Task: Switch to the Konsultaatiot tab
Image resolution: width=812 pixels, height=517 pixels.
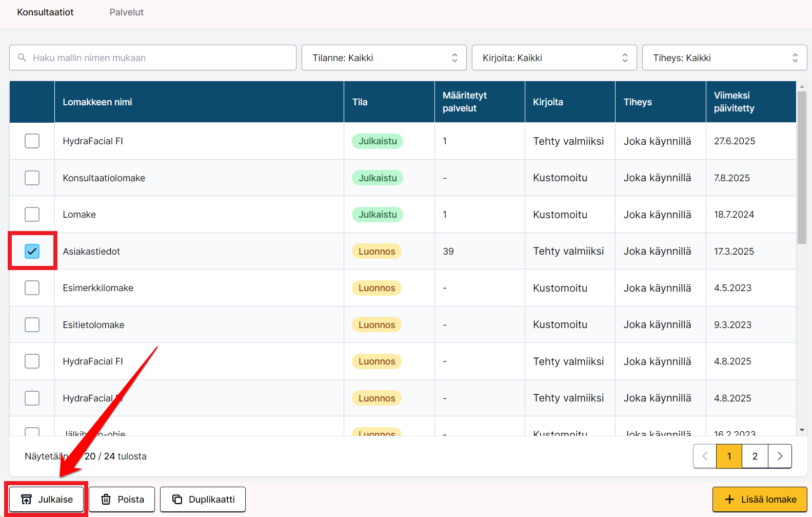Action: click(45, 12)
